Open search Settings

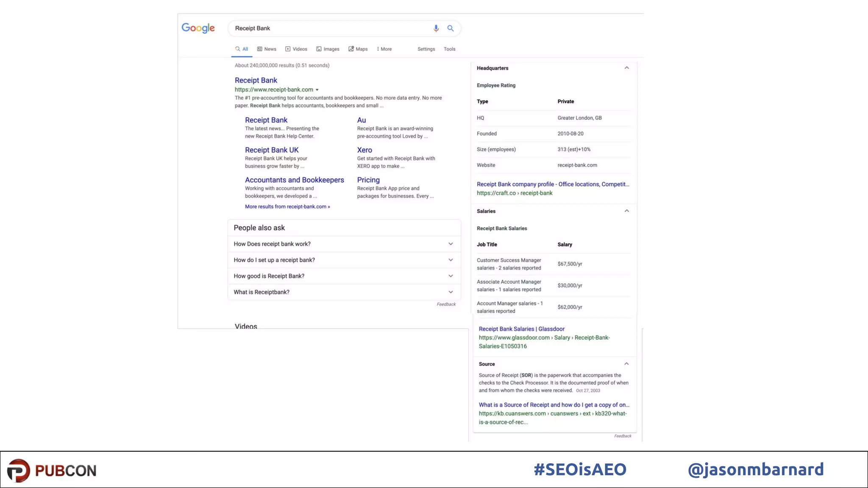pos(426,49)
